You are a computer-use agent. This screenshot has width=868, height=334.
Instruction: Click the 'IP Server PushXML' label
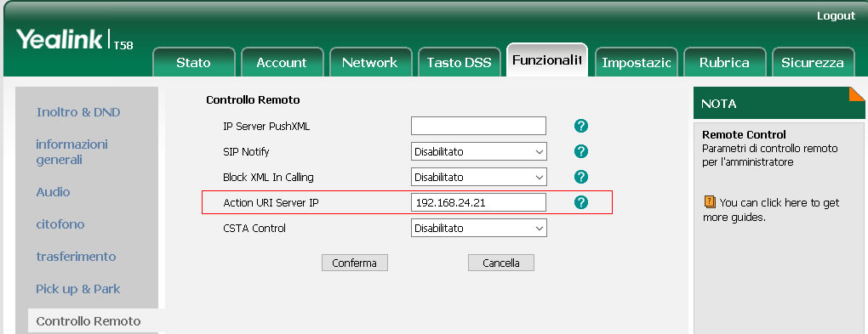(x=266, y=126)
